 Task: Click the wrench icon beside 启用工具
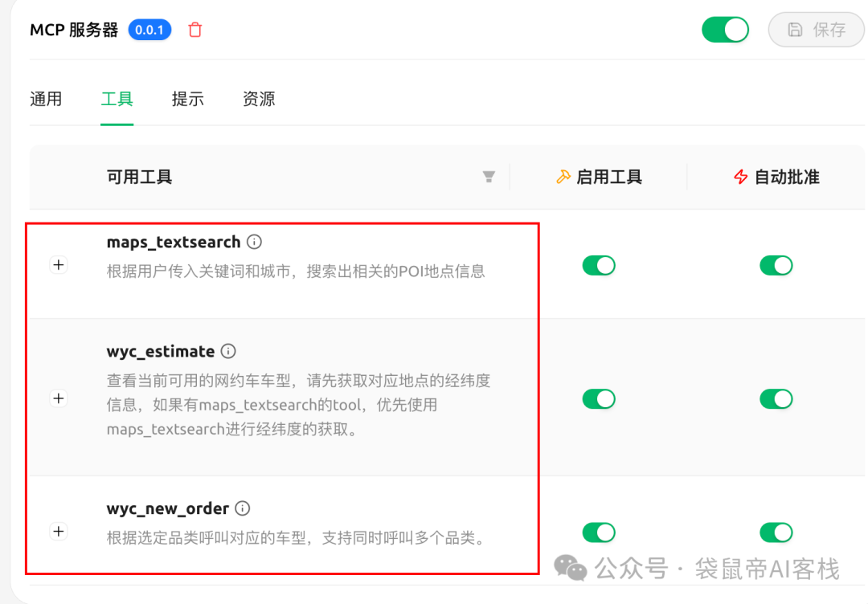tap(563, 177)
